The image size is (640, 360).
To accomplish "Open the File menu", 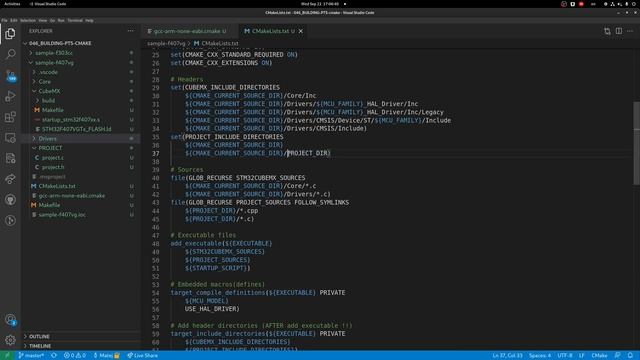I will [x=4, y=20].
